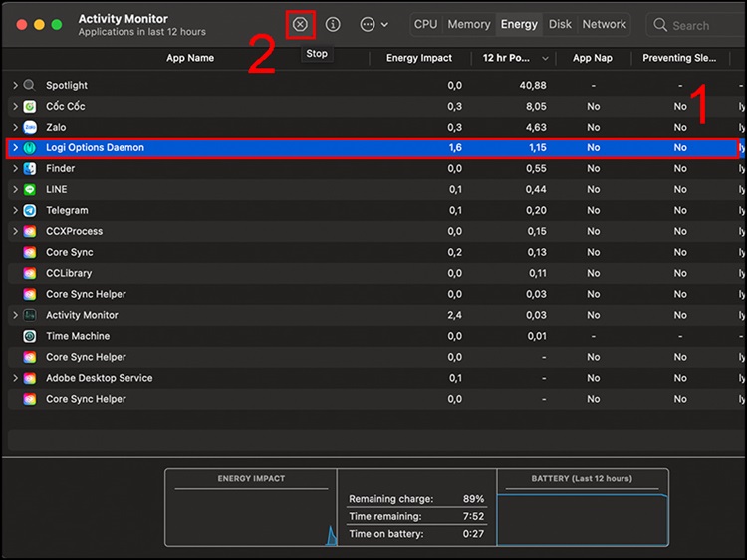747x560 pixels.
Task: Open the Network tab
Action: click(x=604, y=24)
